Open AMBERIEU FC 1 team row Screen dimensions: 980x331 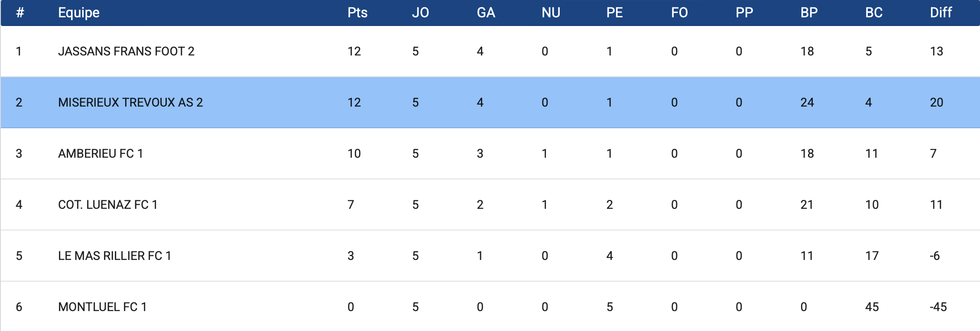pyautogui.click(x=101, y=153)
